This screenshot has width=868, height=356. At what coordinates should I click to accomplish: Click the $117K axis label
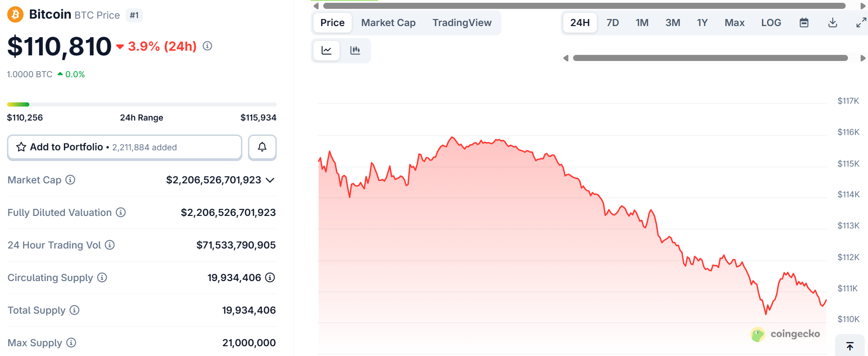tap(848, 101)
